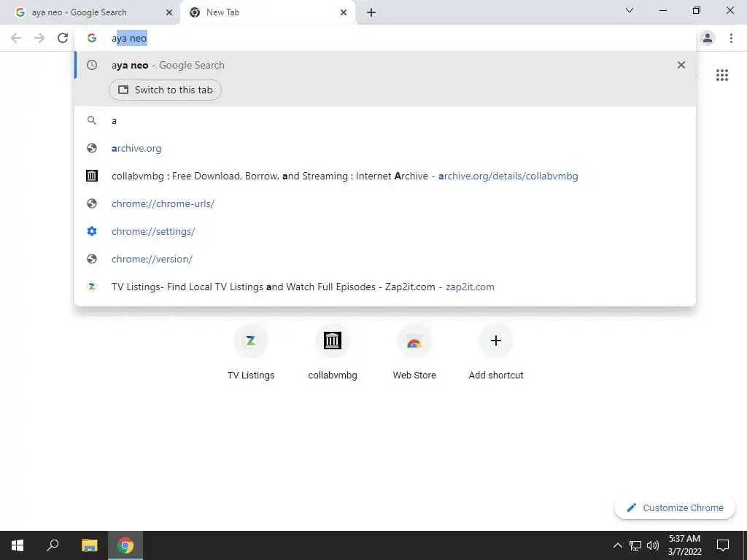The width and height of the screenshot is (747, 560).
Task: Open the Google apps grid
Action: (x=722, y=75)
